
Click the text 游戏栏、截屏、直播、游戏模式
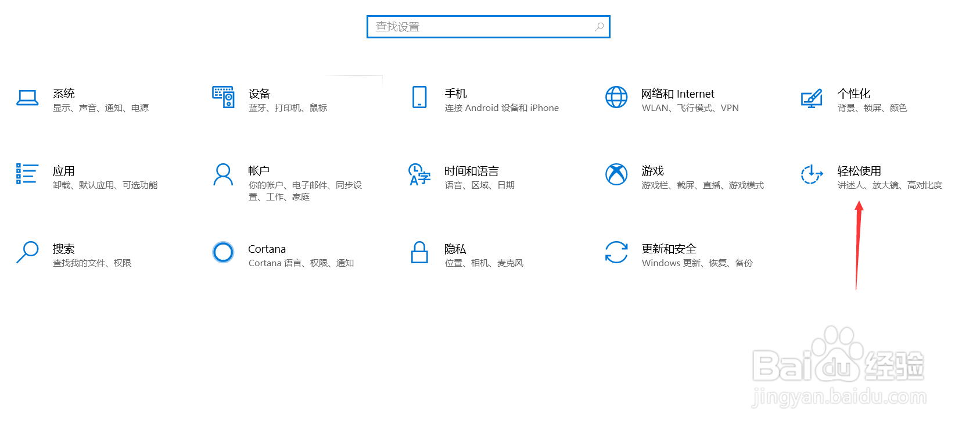point(703,185)
